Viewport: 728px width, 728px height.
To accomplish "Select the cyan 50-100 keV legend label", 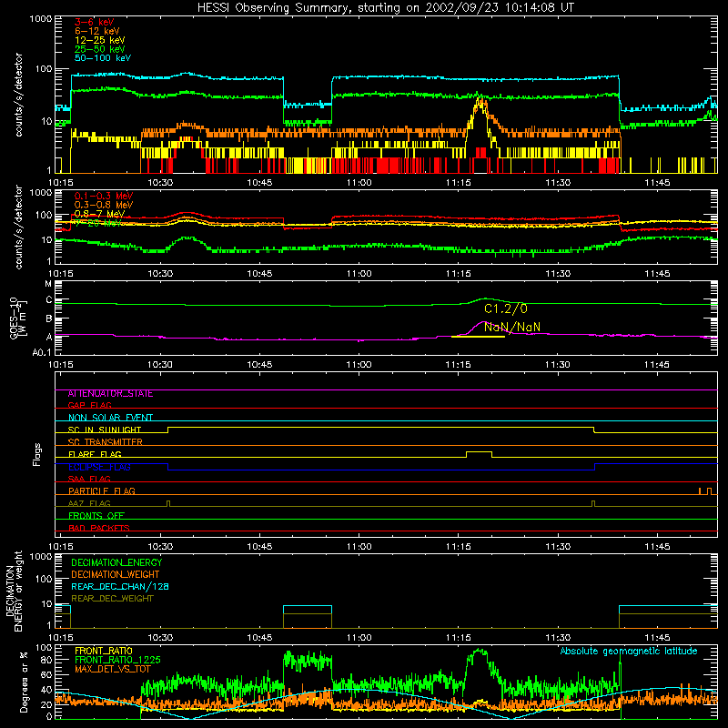I will 103,58.
